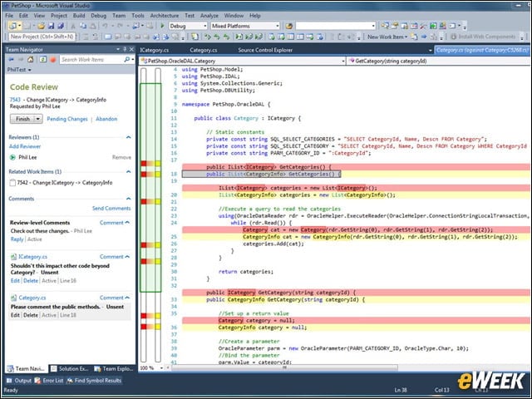Click the empty Find combo box in toolbar
Image resolution: width=532 pixels, height=399 pixels.
point(335,26)
